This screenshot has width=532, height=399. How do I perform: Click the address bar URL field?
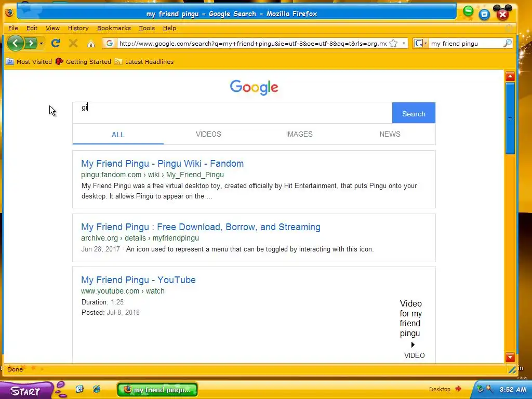pyautogui.click(x=253, y=44)
